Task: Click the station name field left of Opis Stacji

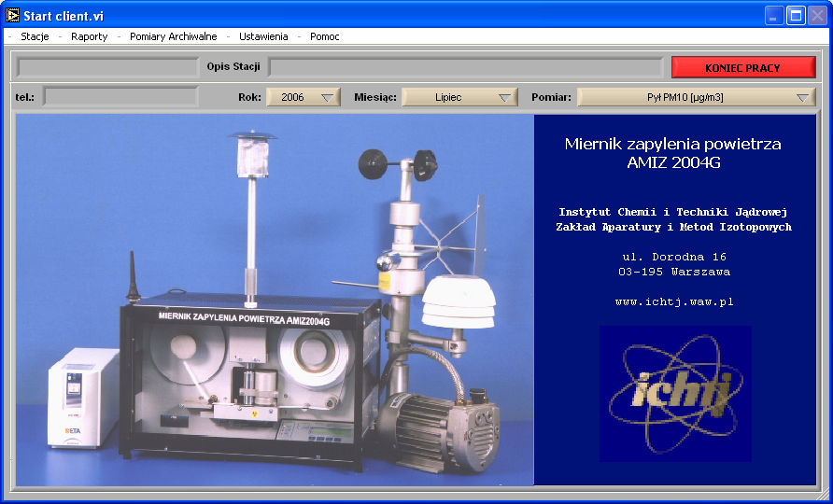Action: 107,67
